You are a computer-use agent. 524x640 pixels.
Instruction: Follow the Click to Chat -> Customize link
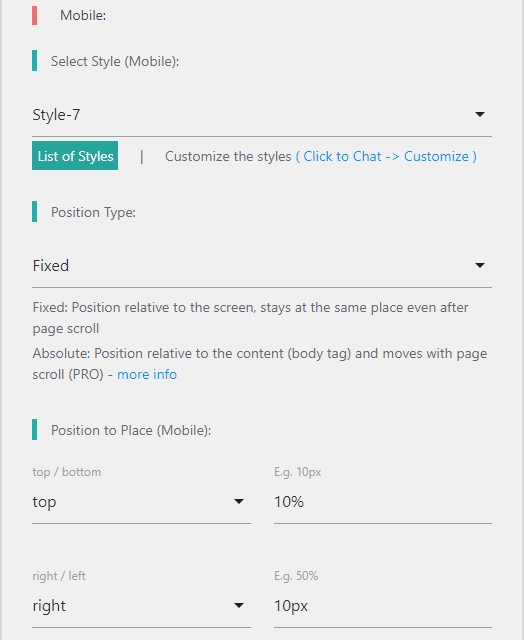(x=386, y=156)
